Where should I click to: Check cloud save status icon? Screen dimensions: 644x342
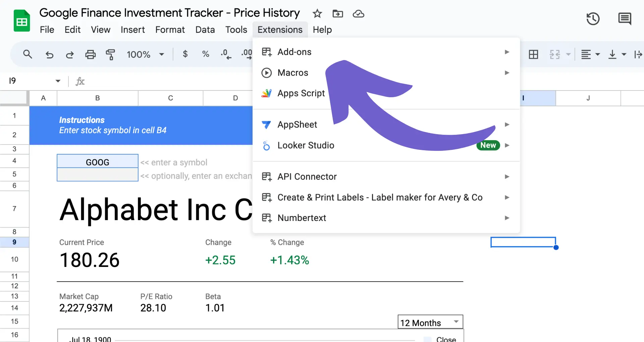[x=358, y=14]
